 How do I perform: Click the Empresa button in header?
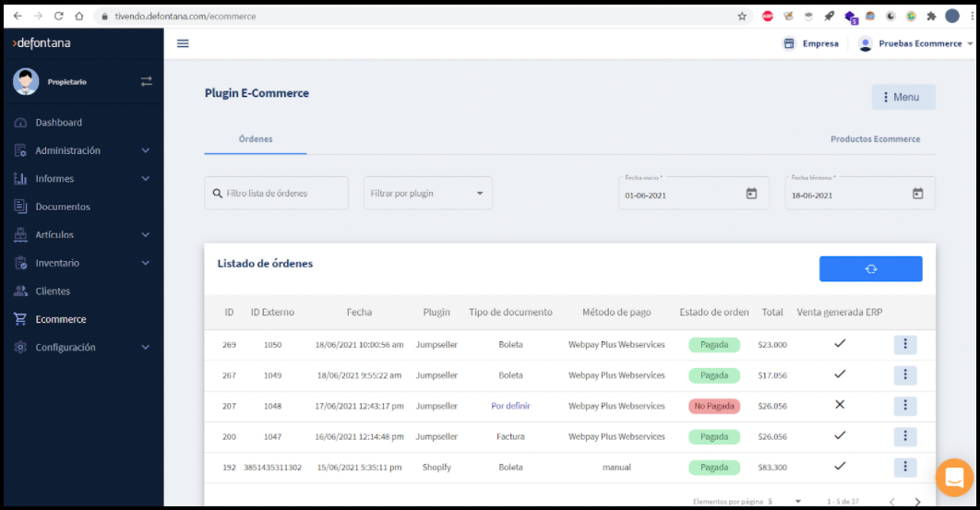(x=811, y=43)
